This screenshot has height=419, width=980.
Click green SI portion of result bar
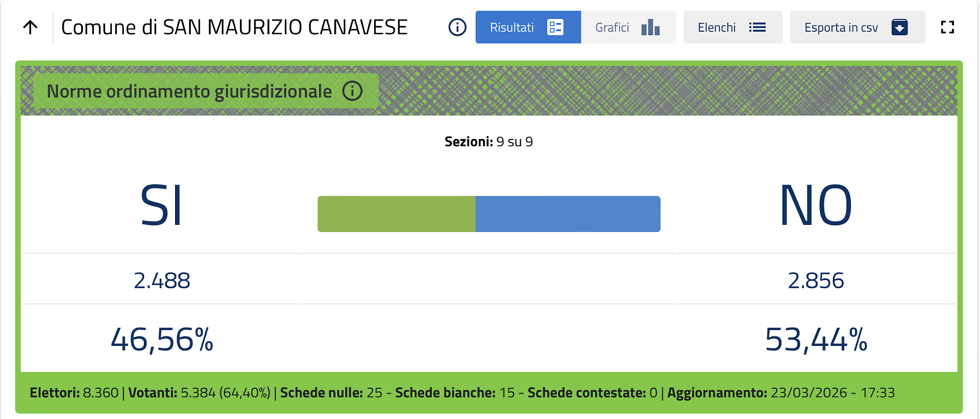[x=396, y=214]
